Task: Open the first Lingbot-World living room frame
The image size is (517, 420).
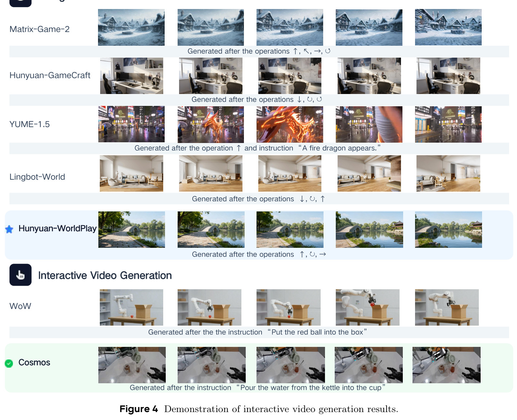Action: 132,173
